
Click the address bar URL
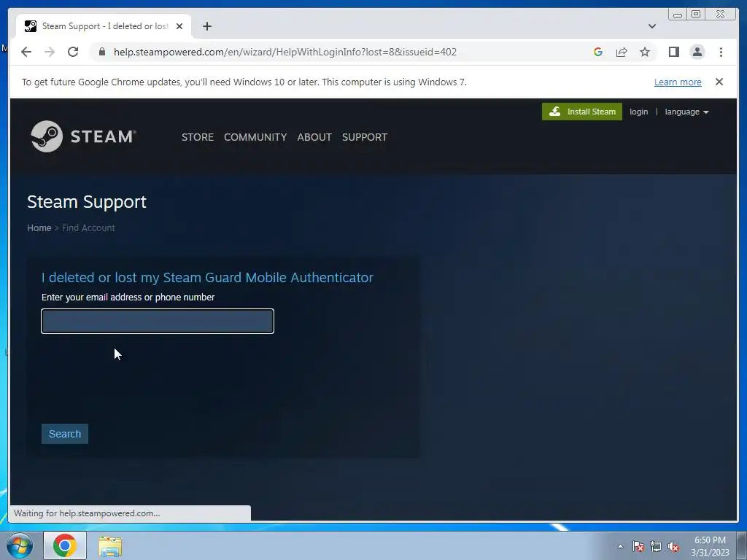pyautogui.click(x=285, y=52)
